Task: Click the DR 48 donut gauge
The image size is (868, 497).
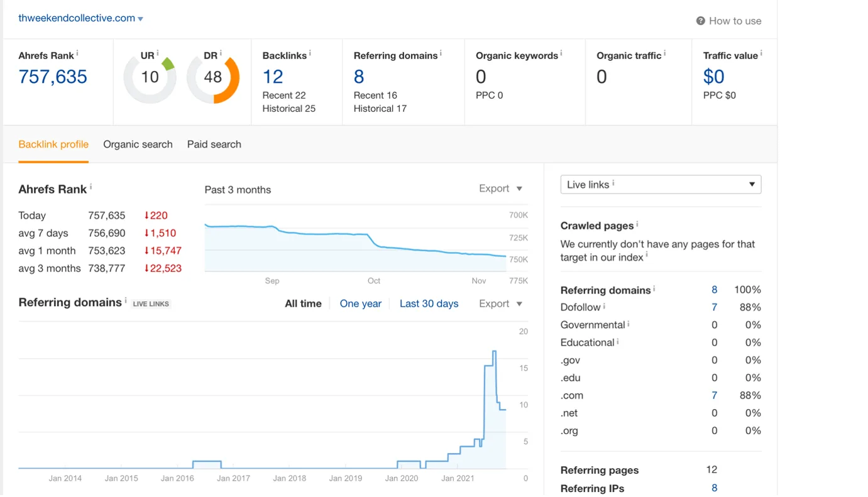Action: coord(213,77)
